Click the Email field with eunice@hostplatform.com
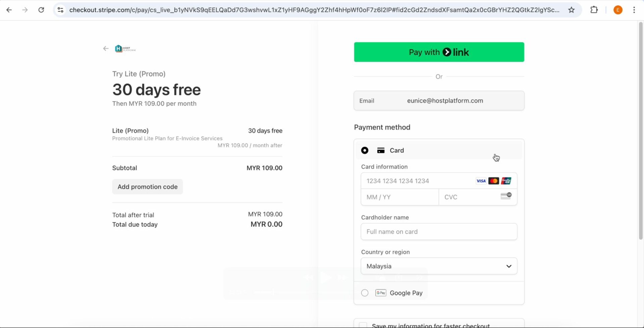 click(439, 101)
